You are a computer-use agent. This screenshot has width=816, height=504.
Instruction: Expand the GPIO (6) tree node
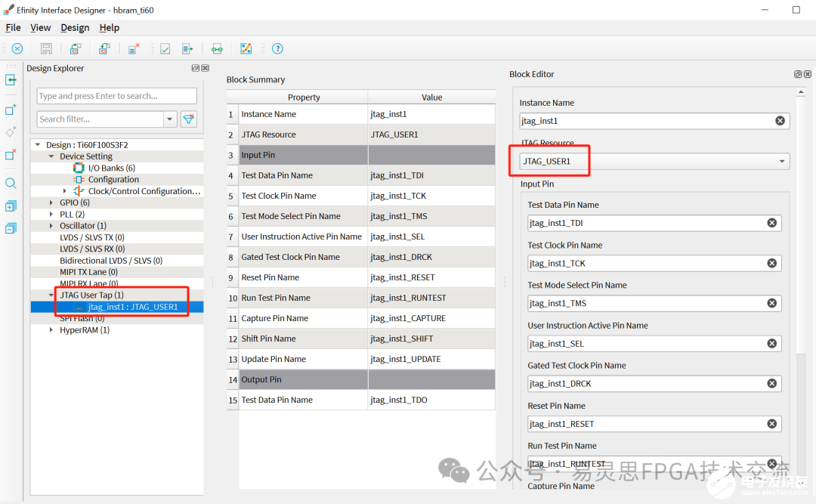pyautogui.click(x=52, y=203)
